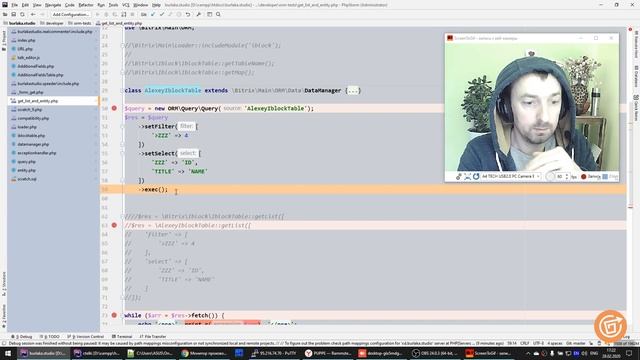This screenshot has width=640, height=360.
Task: Click the Windows Start button
Action: [x=8, y=353]
